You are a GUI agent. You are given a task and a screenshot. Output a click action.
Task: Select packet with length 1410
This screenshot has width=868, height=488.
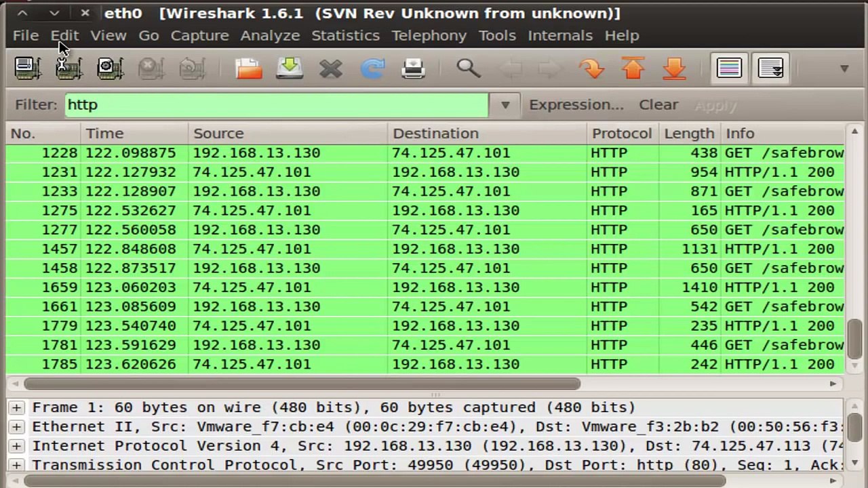426,287
